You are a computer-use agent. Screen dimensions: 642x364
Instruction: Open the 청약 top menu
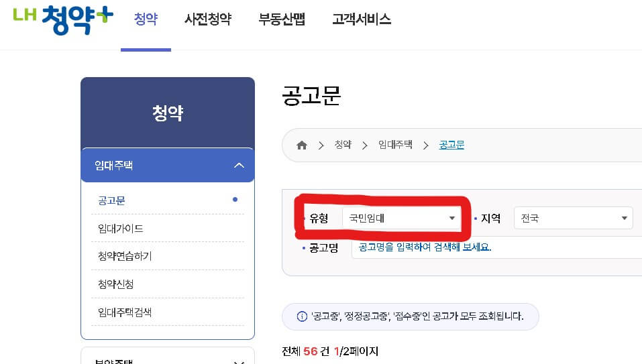coord(146,19)
